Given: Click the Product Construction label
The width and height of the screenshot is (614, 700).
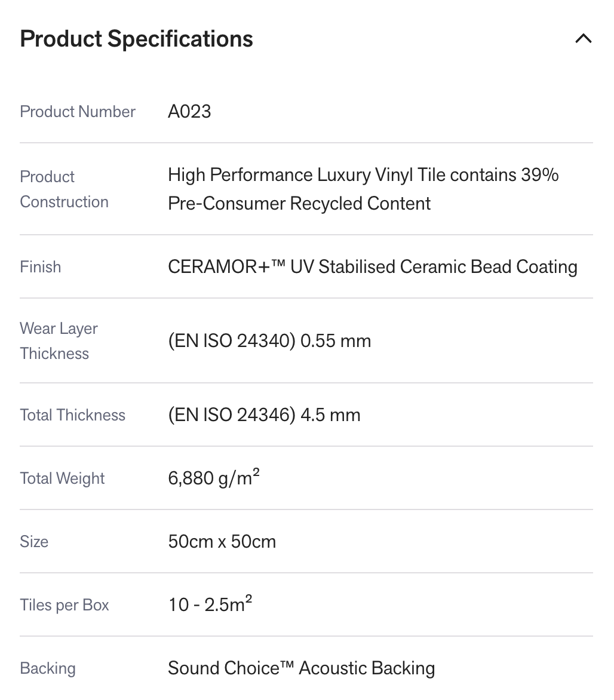Looking at the screenshot, I should 64,189.
